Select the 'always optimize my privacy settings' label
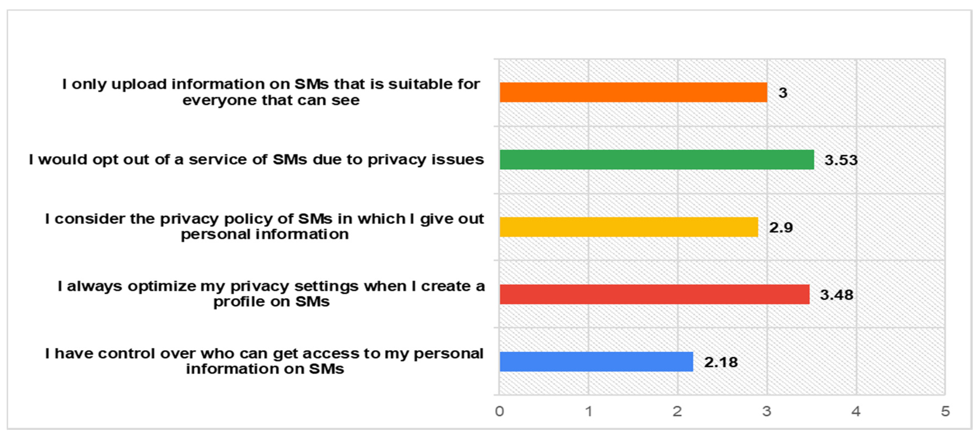 click(271, 294)
